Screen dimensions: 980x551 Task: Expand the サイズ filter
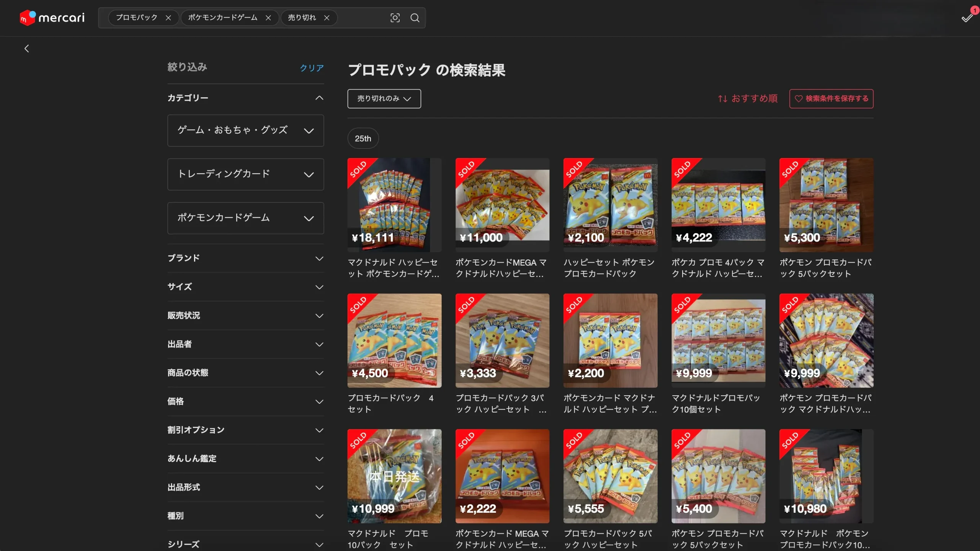click(246, 287)
